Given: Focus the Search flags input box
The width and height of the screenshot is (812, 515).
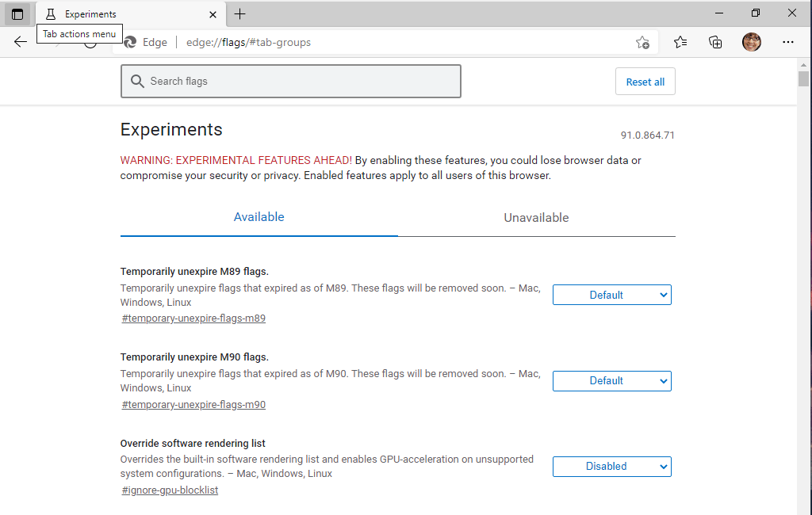Looking at the screenshot, I should pos(290,82).
